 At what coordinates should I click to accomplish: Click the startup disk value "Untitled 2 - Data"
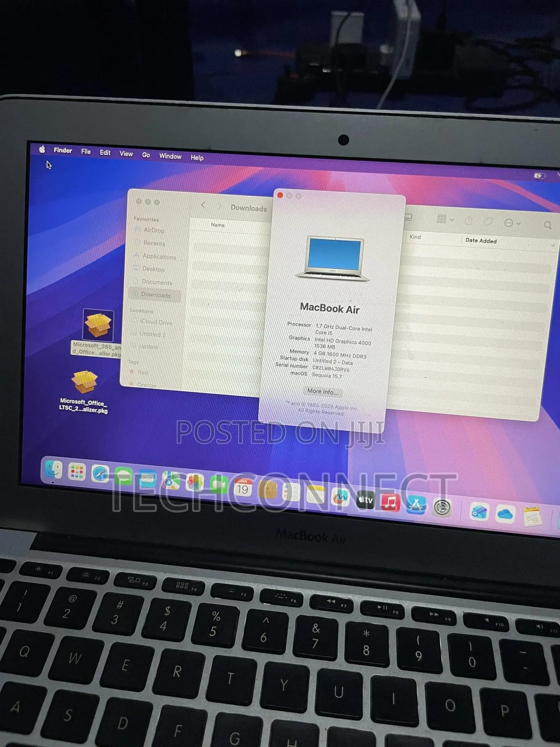tap(333, 362)
